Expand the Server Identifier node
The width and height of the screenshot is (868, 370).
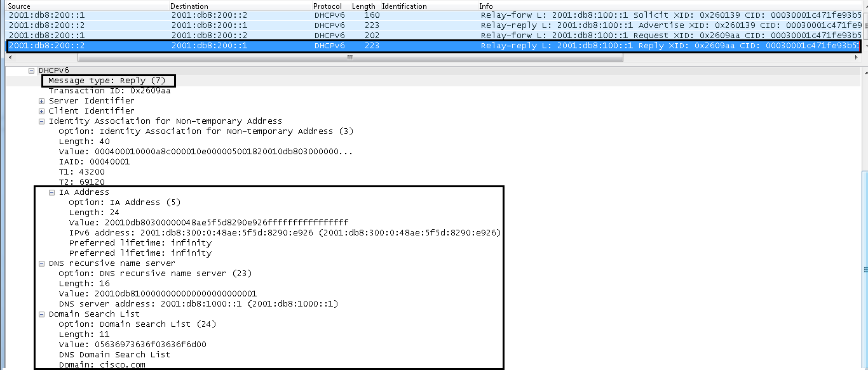click(42, 101)
